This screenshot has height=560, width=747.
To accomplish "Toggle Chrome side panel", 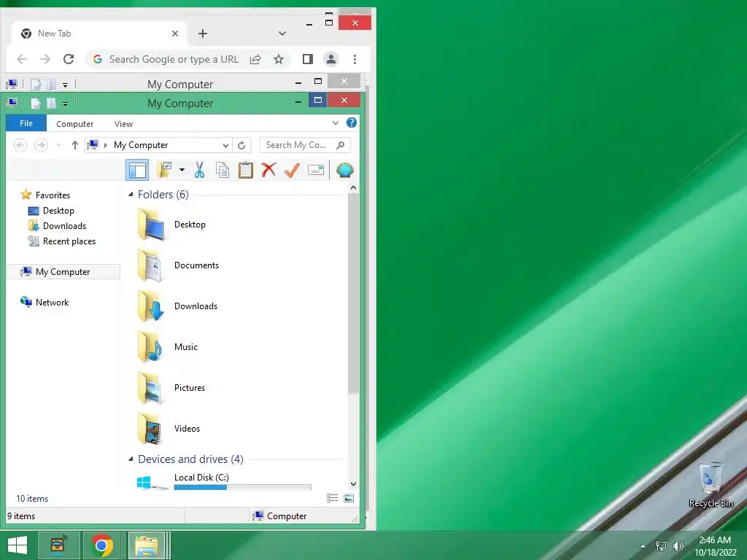I will click(x=308, y=59).
